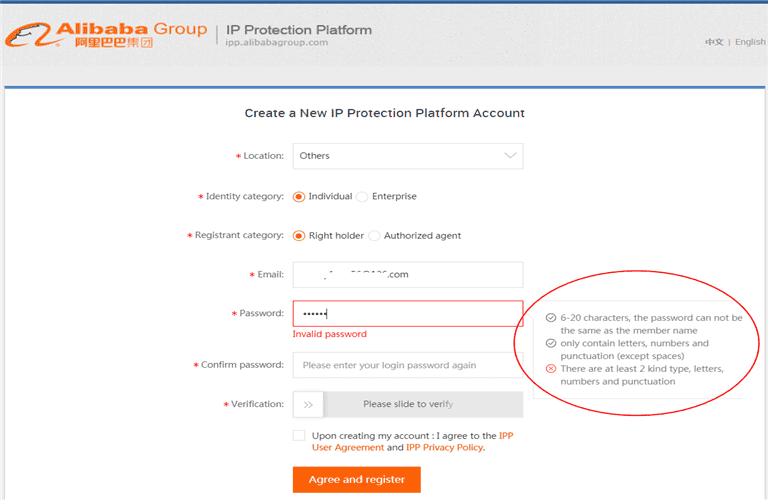The width and height of the screenshot is (768, 500).
Task: Select the Individual identity category
Action: point(299,197)
